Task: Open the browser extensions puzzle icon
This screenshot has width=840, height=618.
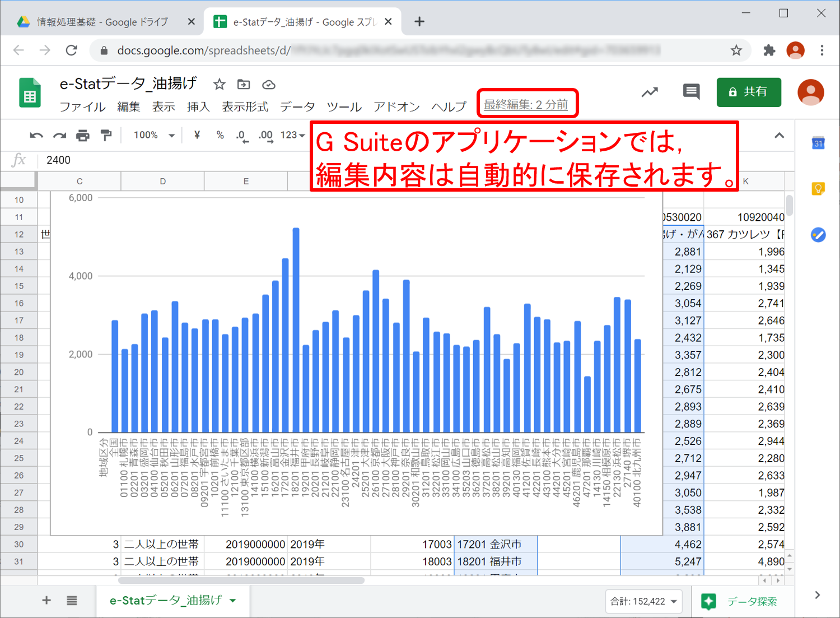Action: pos(769,50)
